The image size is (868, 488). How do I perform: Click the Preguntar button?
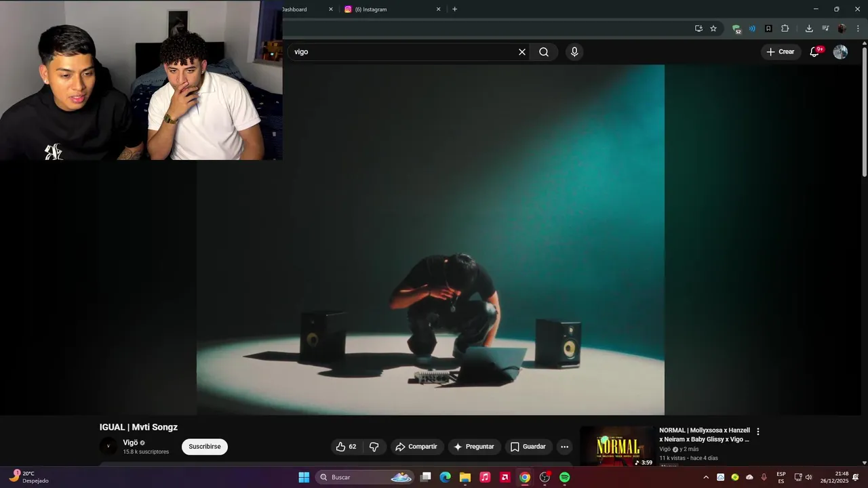pyautogui.click(x=474, y=447)
